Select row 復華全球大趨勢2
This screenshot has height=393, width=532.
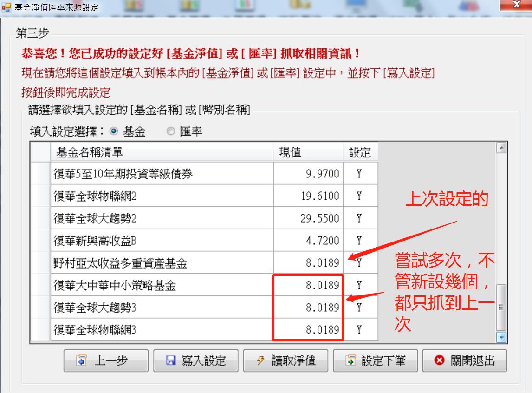coord(204,218)
